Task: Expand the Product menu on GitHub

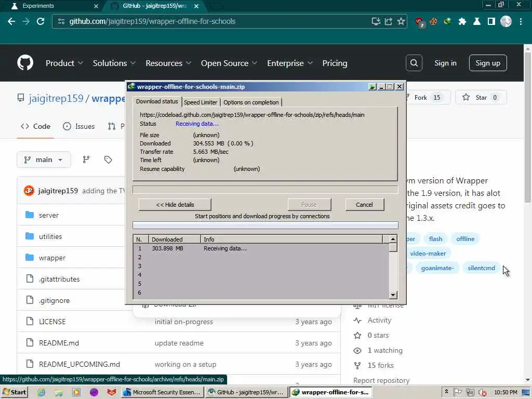Action: [64, 63]
